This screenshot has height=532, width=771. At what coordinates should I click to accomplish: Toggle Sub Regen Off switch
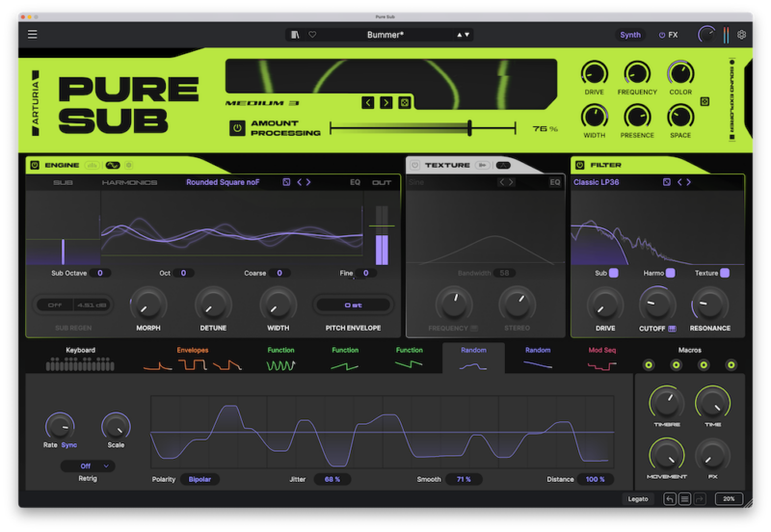[55, 306]
